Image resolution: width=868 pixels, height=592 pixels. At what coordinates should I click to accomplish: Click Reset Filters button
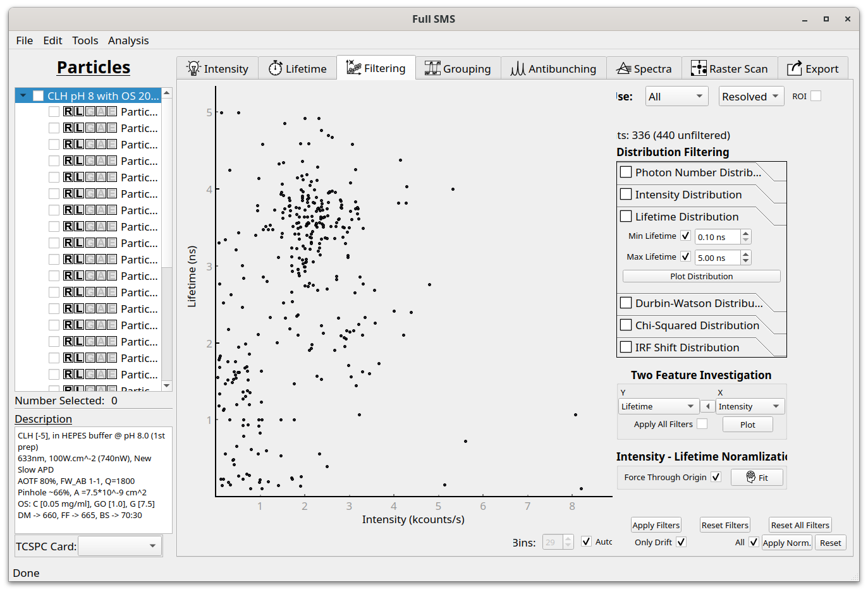coord(724,525)
